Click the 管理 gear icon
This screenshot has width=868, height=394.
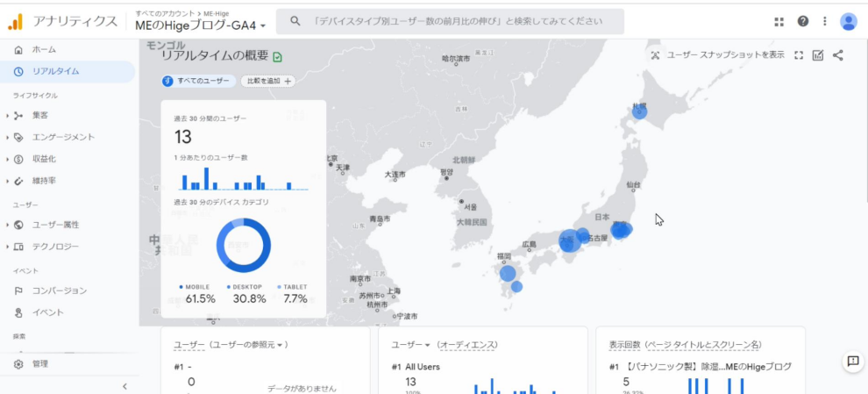18,364
